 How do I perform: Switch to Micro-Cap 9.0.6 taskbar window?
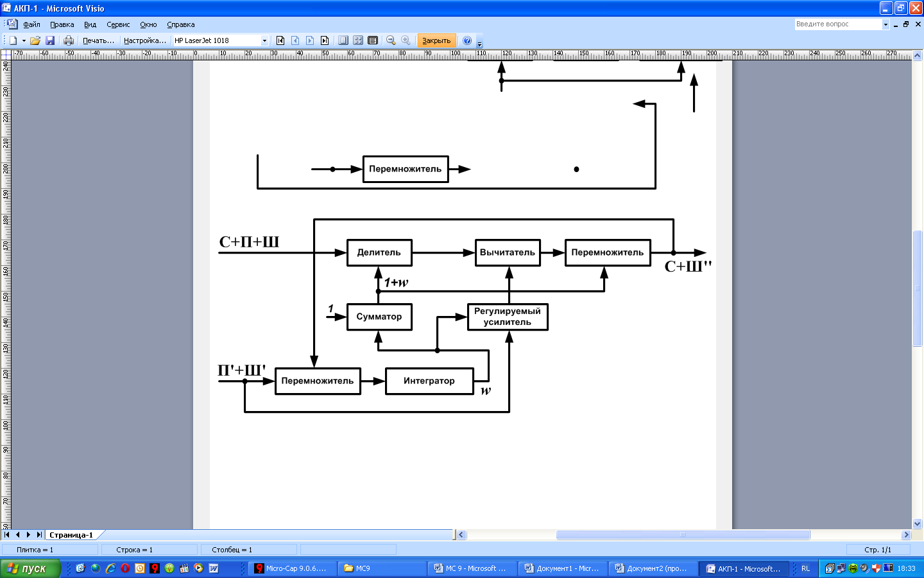pyautogui.click(x=291, y=568)
